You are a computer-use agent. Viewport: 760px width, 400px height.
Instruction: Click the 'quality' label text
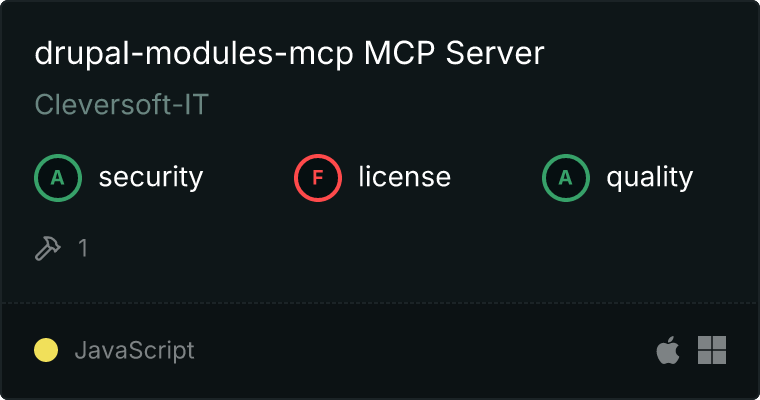tap(649, 178)
